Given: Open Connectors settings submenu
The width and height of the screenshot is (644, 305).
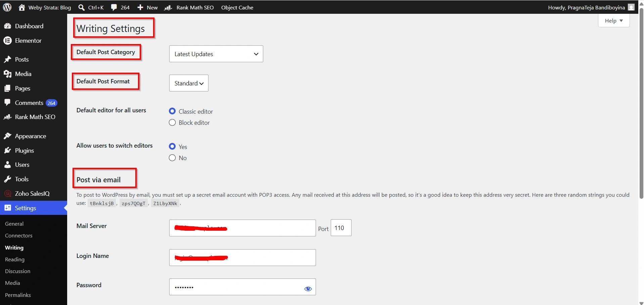Looking at the screenshot, I should pyautogui.click(x=19, y=236).
